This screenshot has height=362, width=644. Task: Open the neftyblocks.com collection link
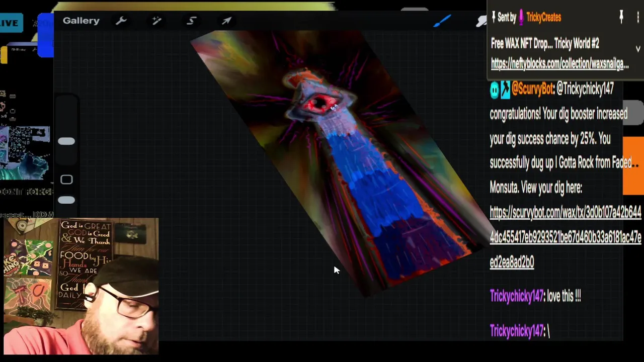click(x=559, y=64)
